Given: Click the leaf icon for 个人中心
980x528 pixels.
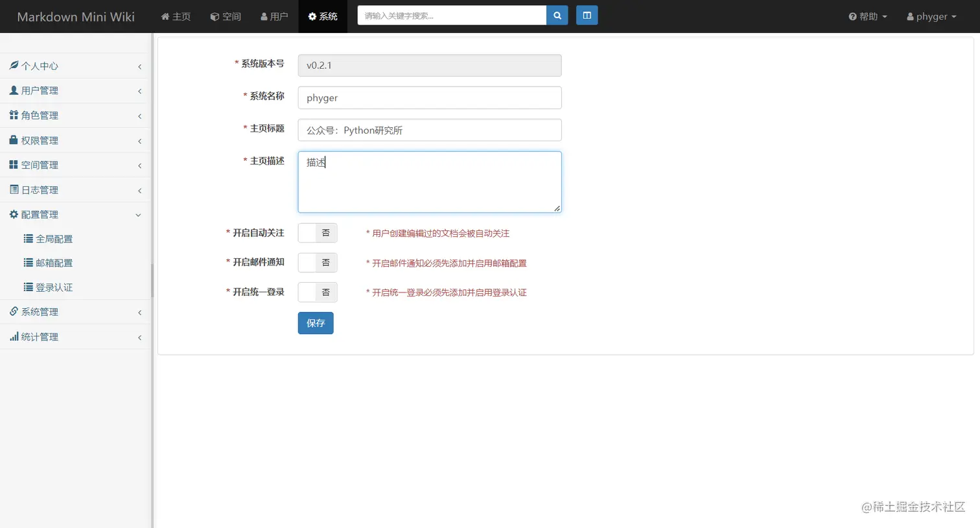Looking at the screenshot, I should (x=14, y=66).
